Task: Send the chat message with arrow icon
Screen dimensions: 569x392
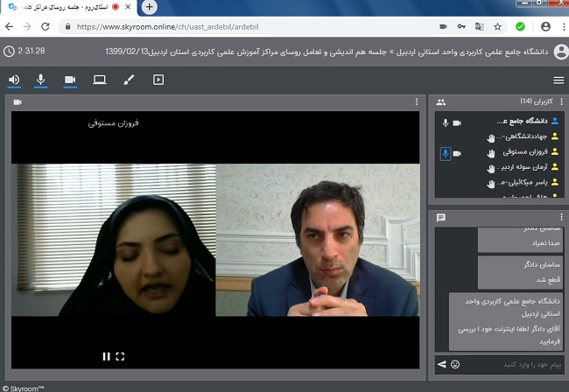Action: tap(441, 363)
